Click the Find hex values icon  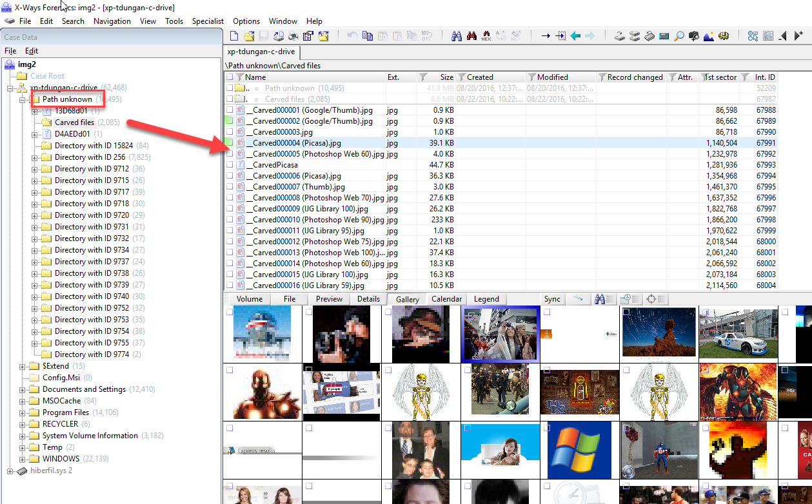pyautogui.click(x=486, y=36)
